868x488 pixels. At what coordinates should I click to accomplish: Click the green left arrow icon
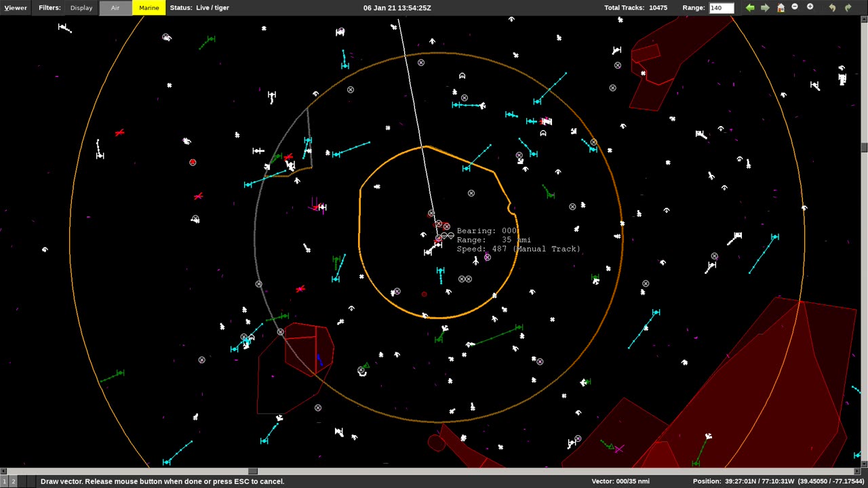click(750, 7)
